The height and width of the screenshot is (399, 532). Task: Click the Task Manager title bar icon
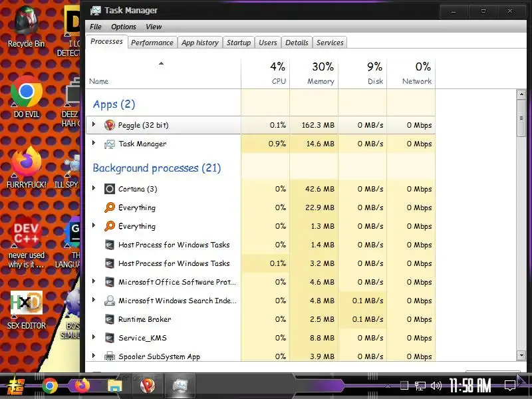click(96, 11)
